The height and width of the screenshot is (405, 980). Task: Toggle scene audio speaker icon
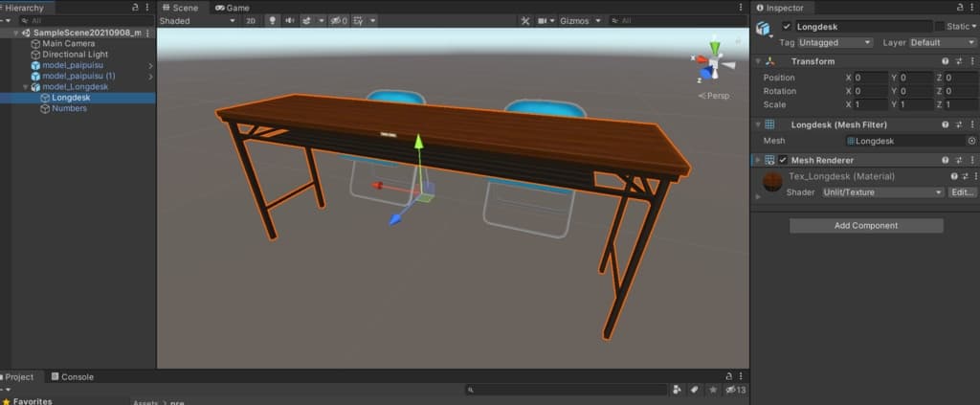[289, 21]
